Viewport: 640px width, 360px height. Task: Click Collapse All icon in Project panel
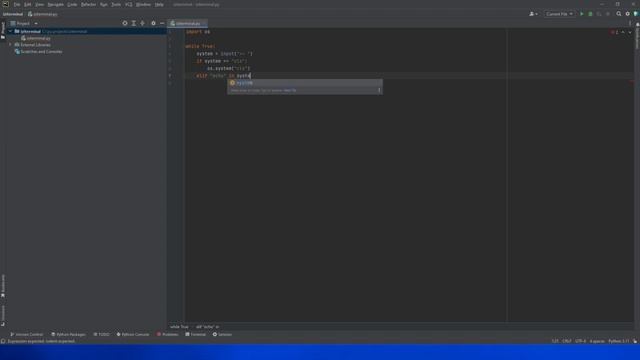[142, 23]
